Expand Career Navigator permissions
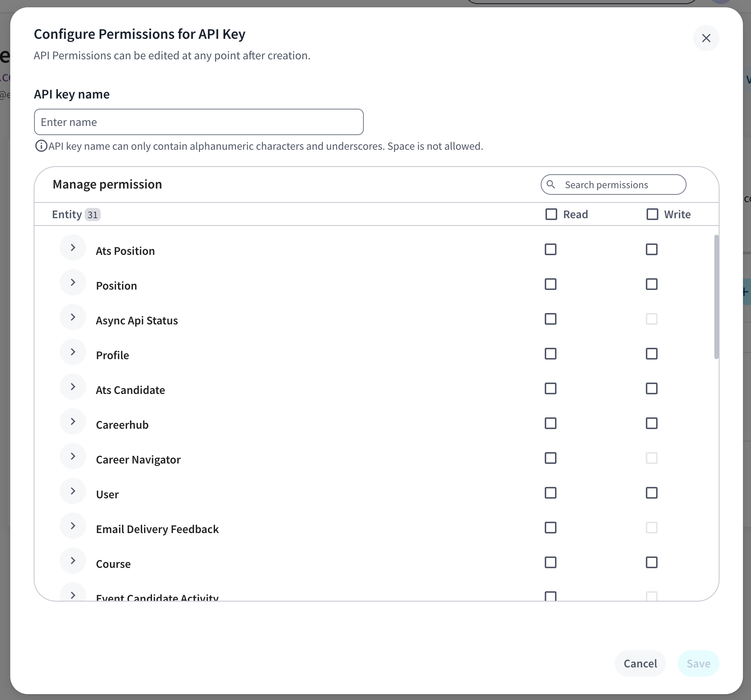Screen dimensions: 751x700 tap(73, 456)
